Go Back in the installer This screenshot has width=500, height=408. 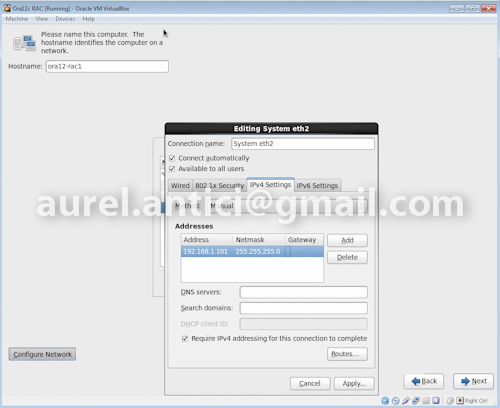pyautogui.click(x=424, y=381)
